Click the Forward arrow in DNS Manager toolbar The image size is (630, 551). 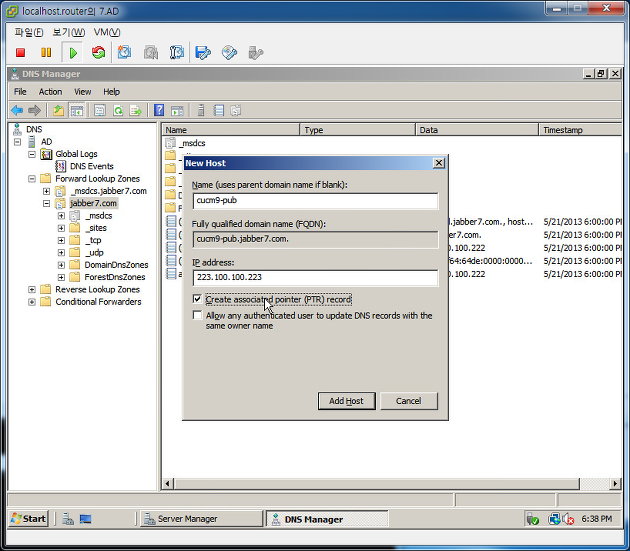pos(35,111)
